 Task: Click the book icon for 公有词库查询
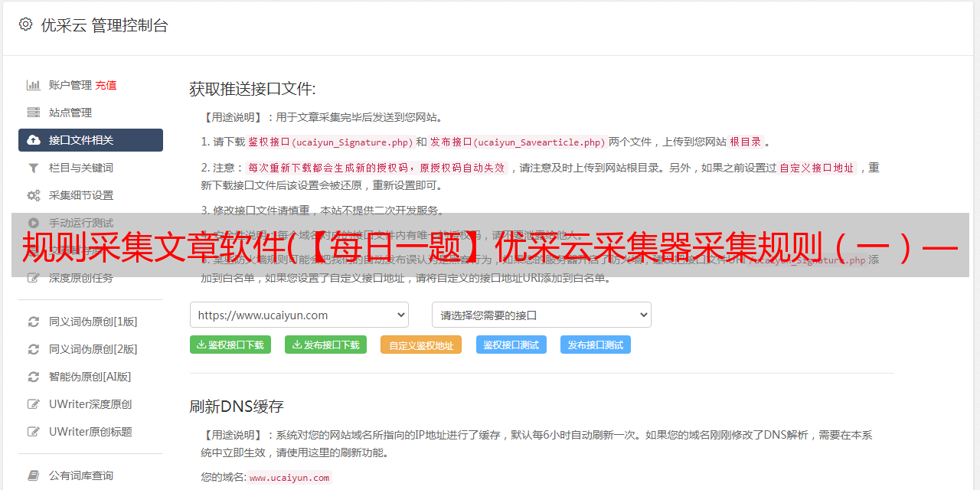[x=34, y=475]
